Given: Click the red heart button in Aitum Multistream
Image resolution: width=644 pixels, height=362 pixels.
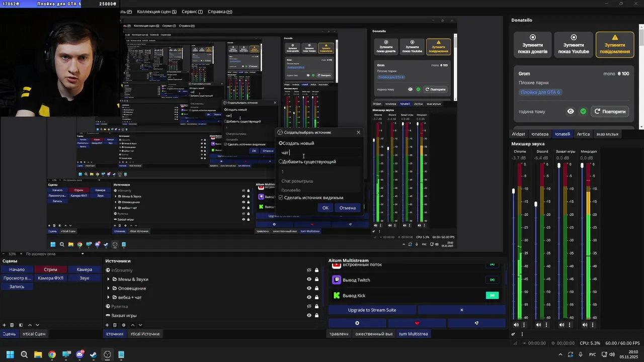Looking at the screenshot, I should pos(417,323).
